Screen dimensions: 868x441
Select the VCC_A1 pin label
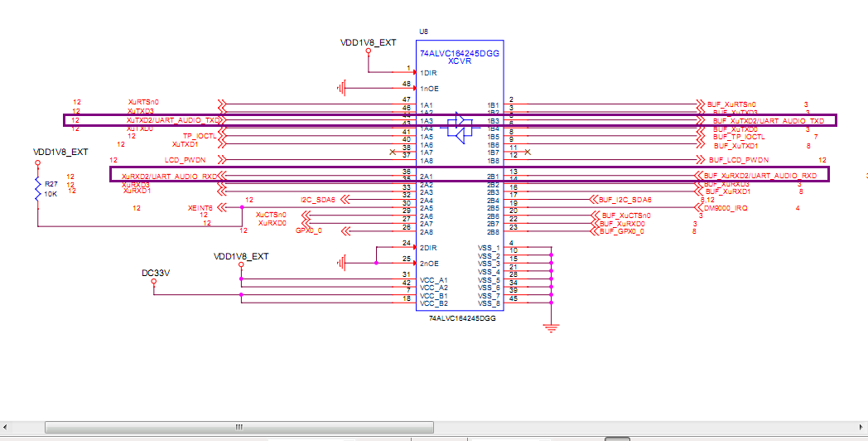pos(433,280)
